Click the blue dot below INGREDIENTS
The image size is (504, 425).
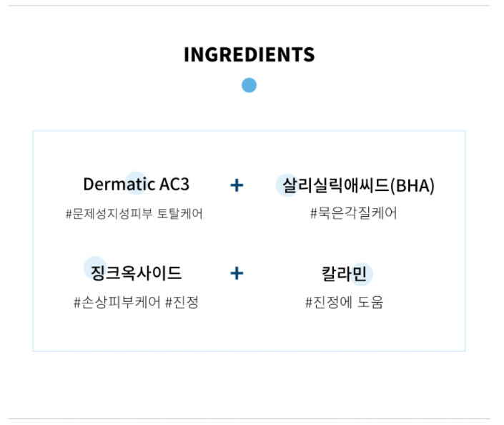[x=249, y=85]
